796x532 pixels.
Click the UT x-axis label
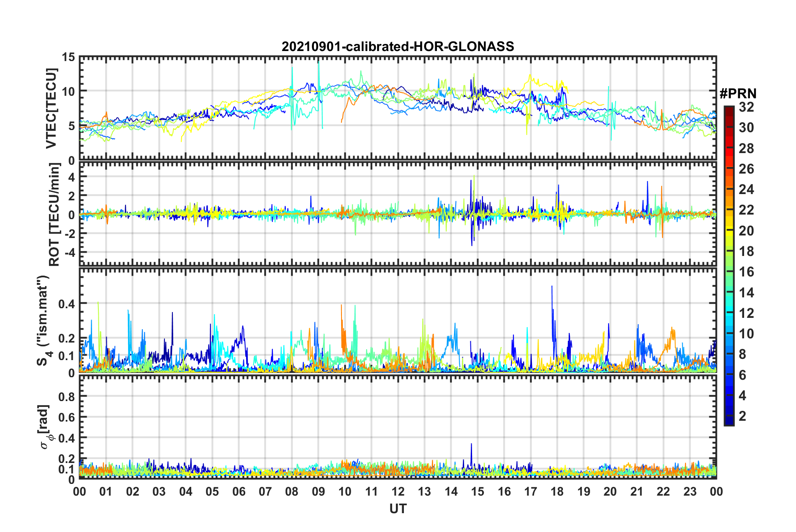click(x=398, y=509)
